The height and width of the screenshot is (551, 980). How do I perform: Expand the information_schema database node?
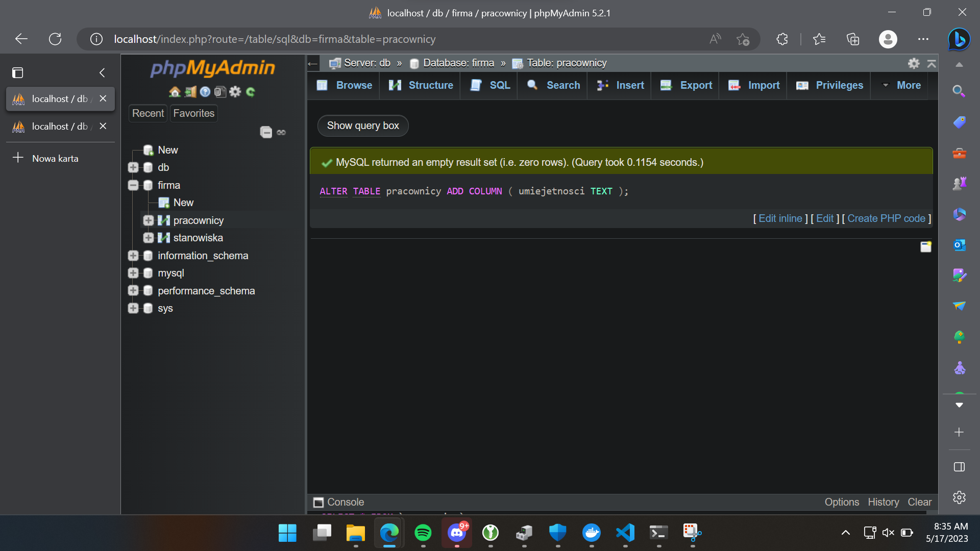(133, 256)
